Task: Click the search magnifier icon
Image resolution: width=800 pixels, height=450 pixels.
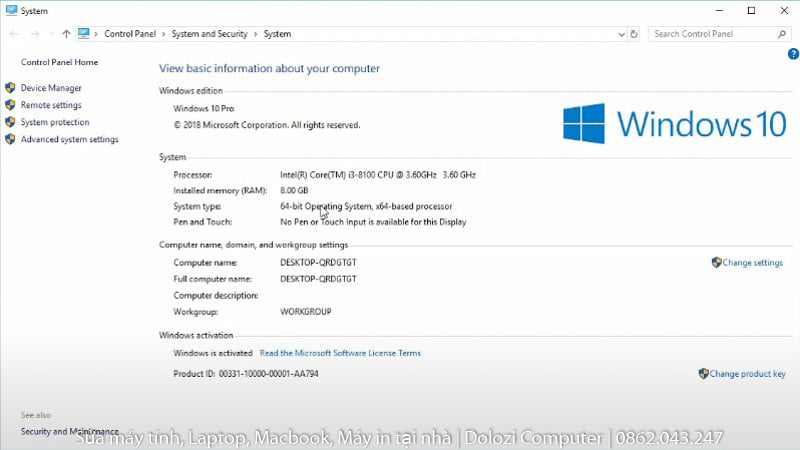Action: click(780, 34)
